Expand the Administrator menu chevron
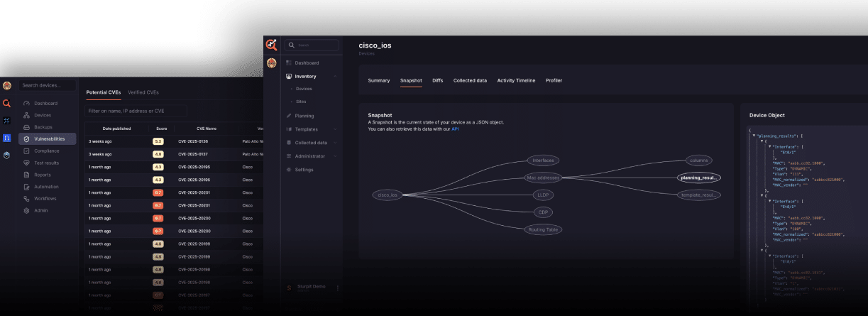Screen dimensions: 868x316 335,156
